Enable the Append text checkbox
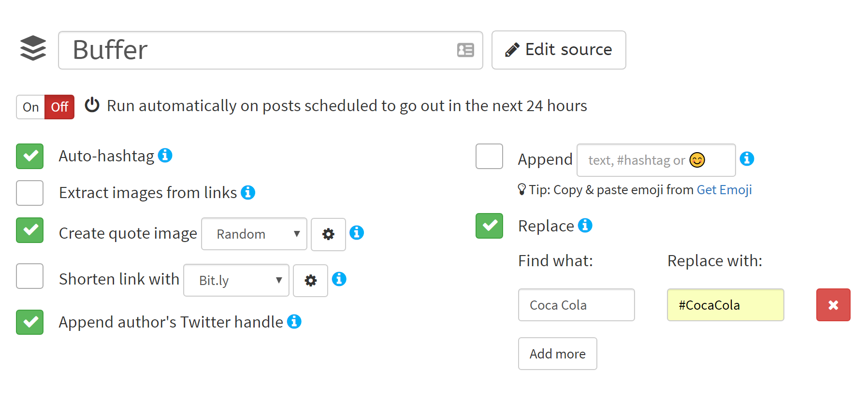 (x=489, y=156)
